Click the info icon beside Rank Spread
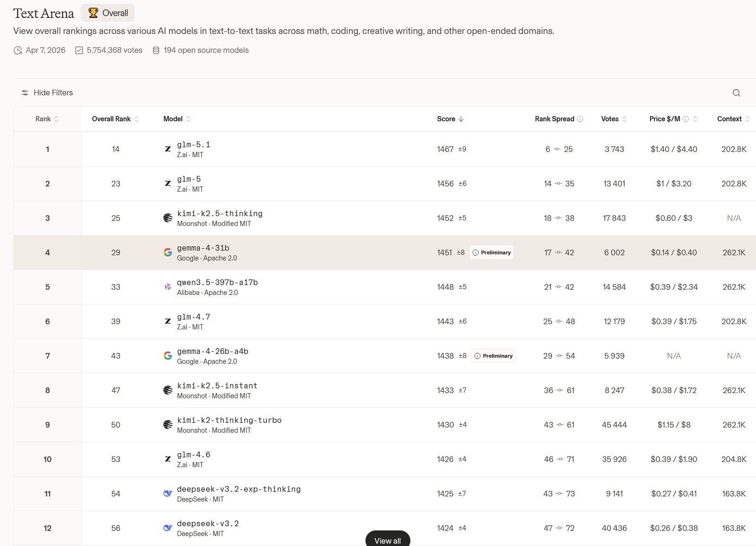756x546 pixels. point(580,119)
